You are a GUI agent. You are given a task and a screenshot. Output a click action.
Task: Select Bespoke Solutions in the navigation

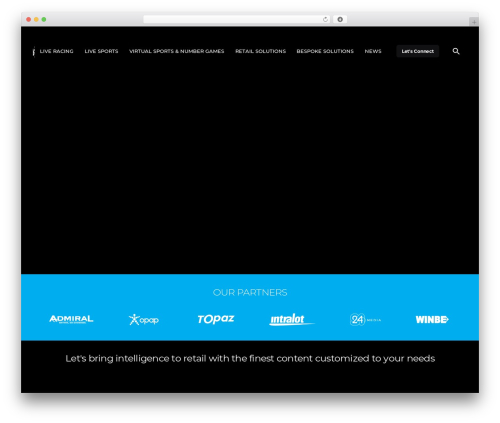pos(325,51)
